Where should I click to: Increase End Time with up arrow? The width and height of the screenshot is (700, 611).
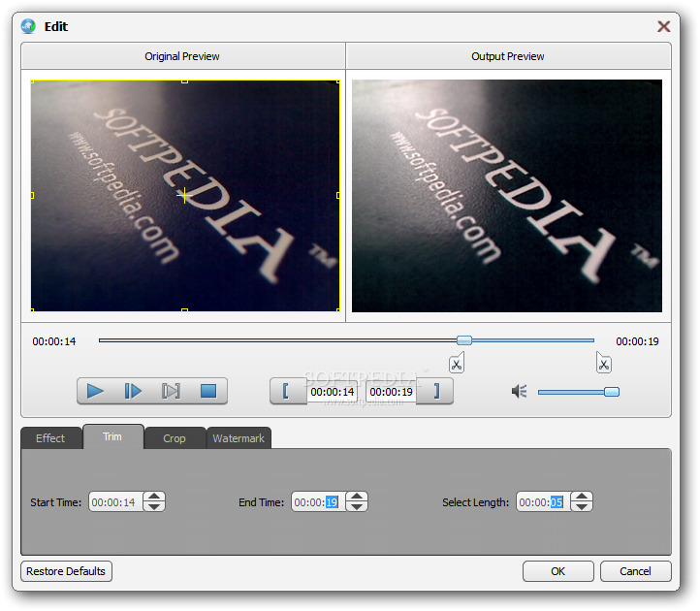[357, 497]
